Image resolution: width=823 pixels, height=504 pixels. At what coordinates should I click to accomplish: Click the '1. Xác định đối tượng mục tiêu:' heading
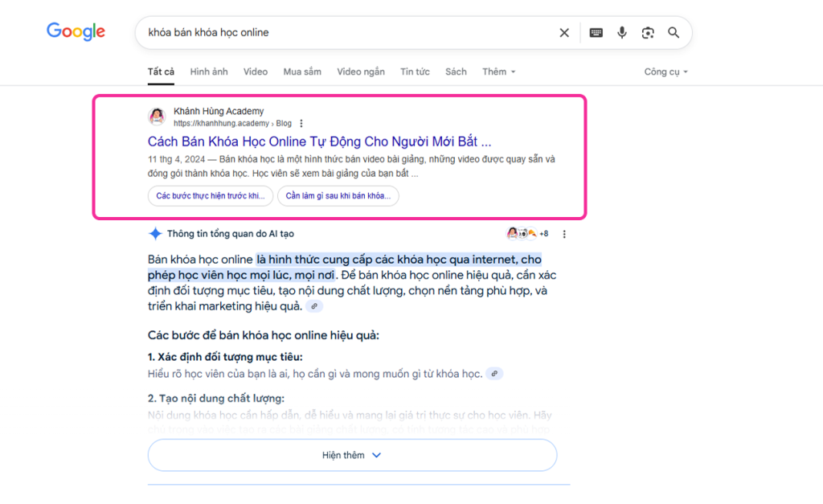[x=225, y=357]
